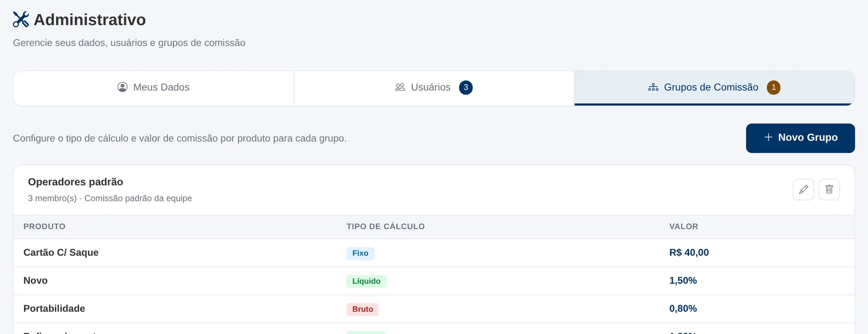Switch to the Usuários tab
Screen dimensions: 868x334
coord(434,88)
